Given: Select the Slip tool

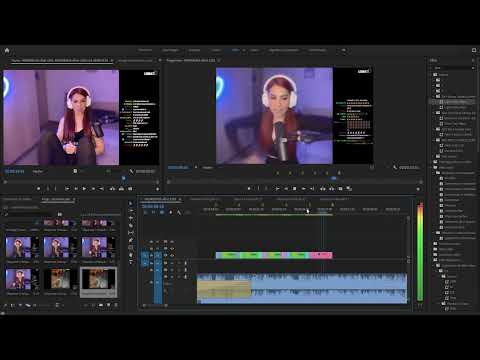Looking at the screenshot, I should (x=131, y=233).
